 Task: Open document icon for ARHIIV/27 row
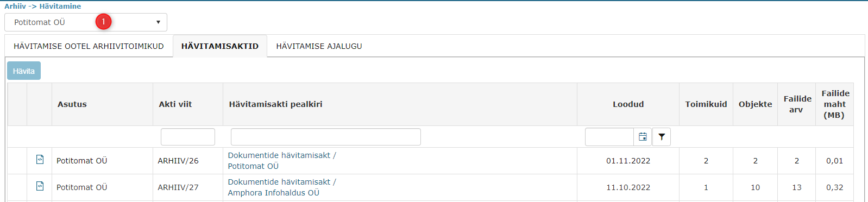click(x=40, y=186)
